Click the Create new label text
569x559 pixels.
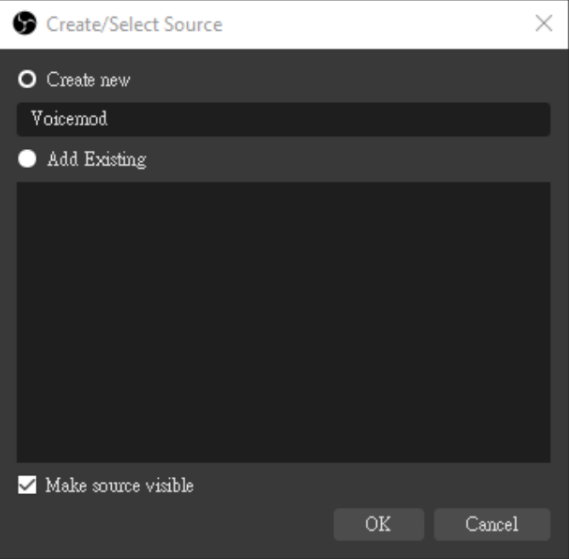[88, 79]
